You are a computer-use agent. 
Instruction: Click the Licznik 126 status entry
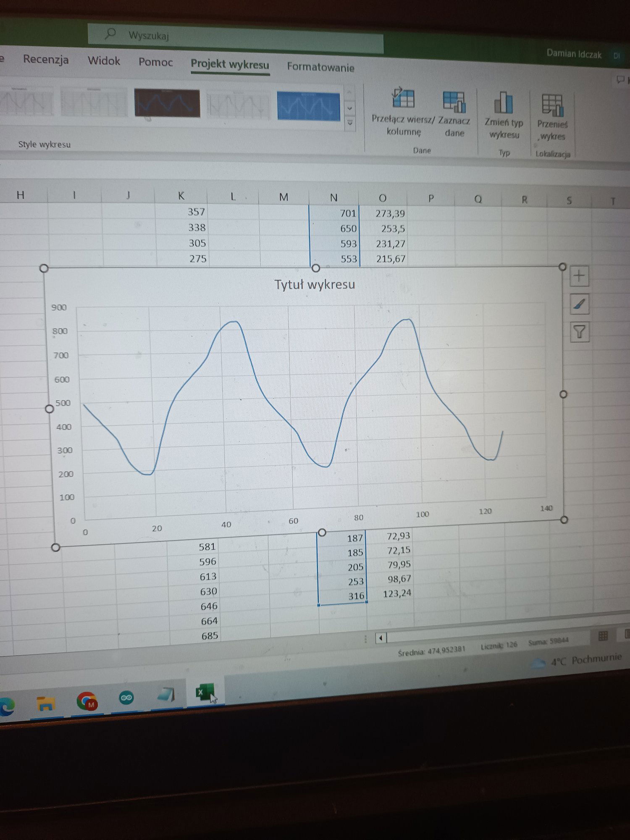point(499,646)
